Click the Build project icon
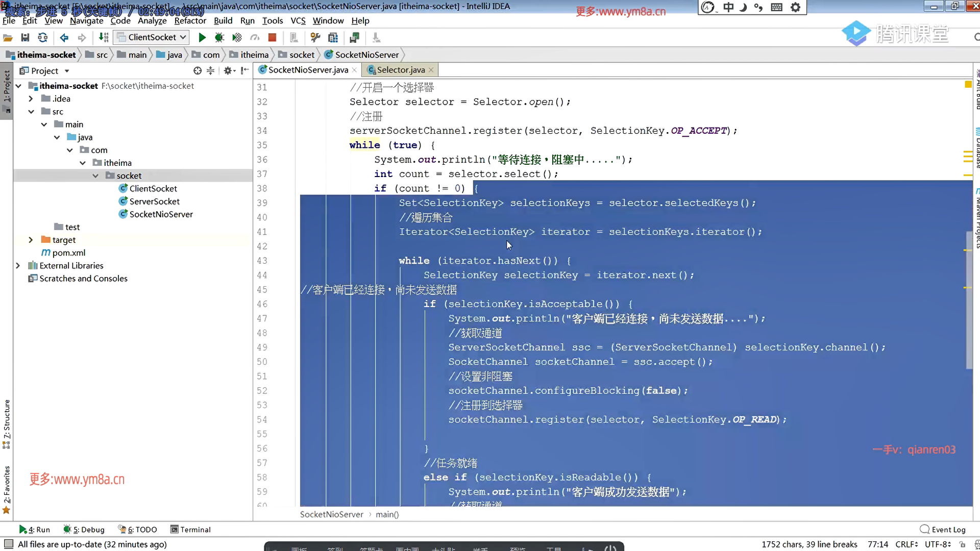Screen dimensions: 980x551 104,37
